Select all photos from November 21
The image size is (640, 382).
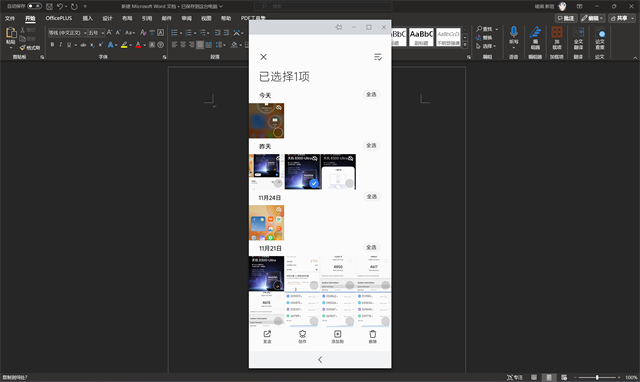pos(371,247)
